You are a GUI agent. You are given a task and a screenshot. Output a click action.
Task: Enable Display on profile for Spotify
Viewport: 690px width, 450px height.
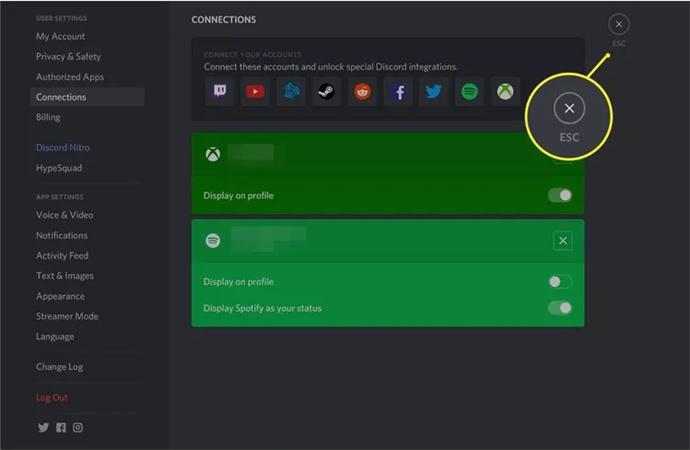pyautogui.click(x=560, y=282)
